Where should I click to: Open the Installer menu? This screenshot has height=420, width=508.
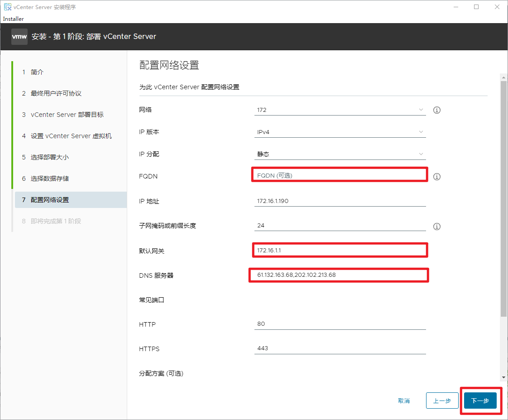[x=14, y=19]
